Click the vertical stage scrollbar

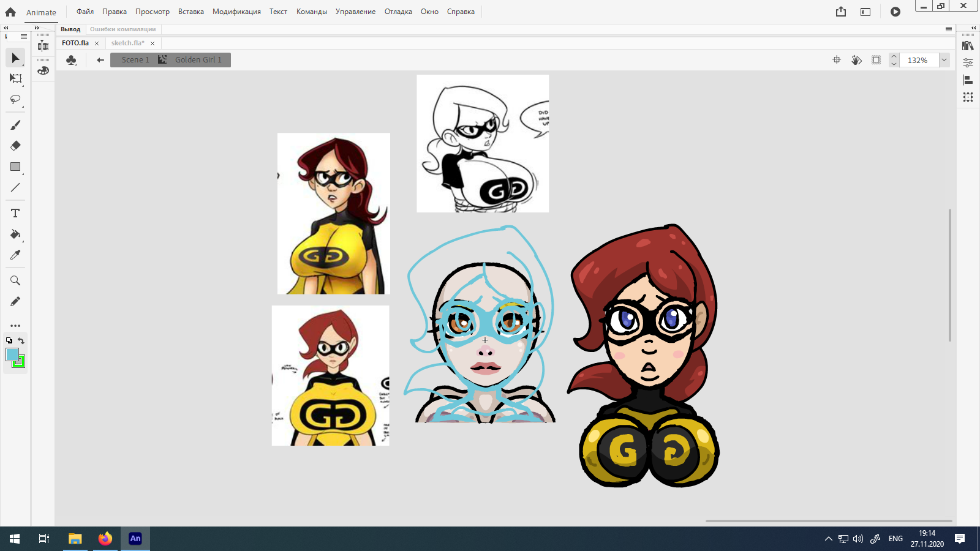[950, 275]
